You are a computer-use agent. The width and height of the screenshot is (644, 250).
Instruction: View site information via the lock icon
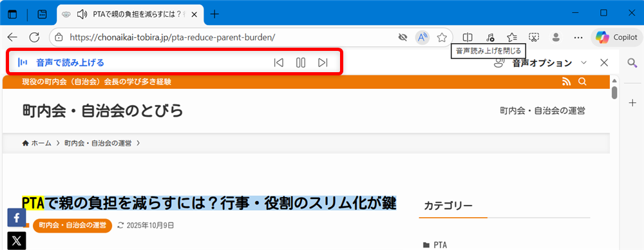[x=59, y=37]
